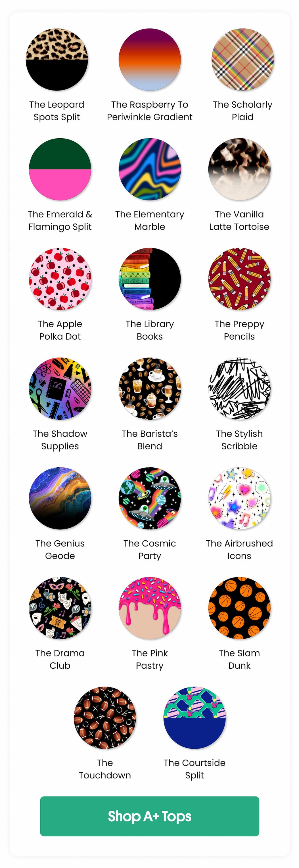Select the Leopard Spots Split swatch
The width and height of the screenshot is (299, 868).
point(57,59)
